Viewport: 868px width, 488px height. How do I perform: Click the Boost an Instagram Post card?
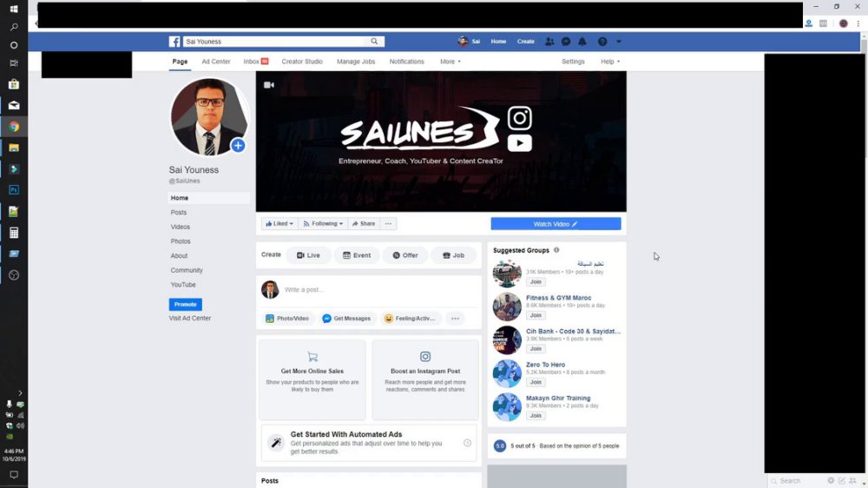click(425, 379)
